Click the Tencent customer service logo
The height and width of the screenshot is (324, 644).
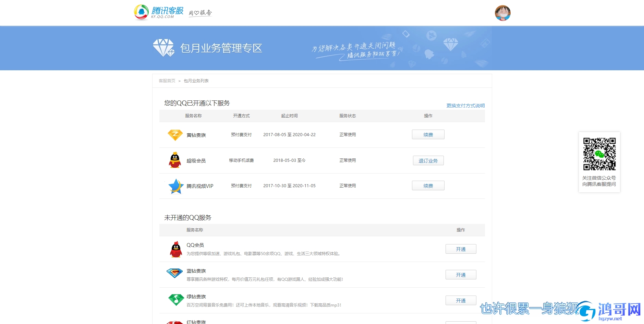pyautogui.click(x=159, y=12)
